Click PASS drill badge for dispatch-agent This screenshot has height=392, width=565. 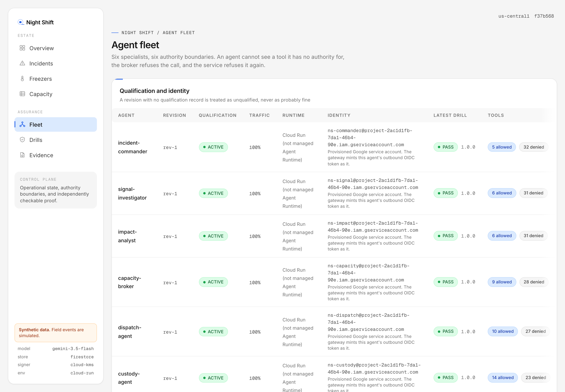(446, 331)
